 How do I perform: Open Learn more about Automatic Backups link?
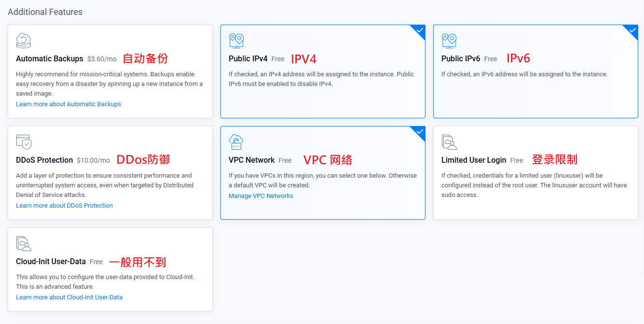point(69,104)
